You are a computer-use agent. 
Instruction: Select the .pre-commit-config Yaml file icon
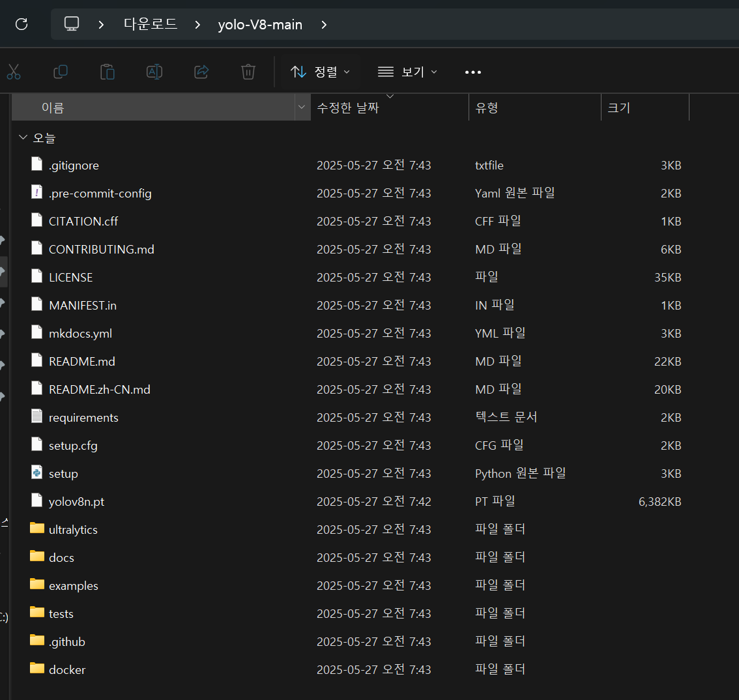[x=36, y=192]
